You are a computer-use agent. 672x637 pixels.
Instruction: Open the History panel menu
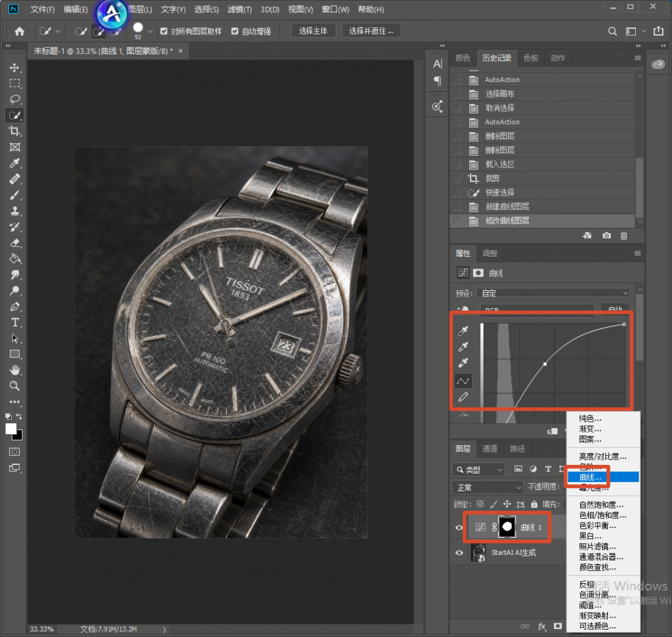(637, 58)
